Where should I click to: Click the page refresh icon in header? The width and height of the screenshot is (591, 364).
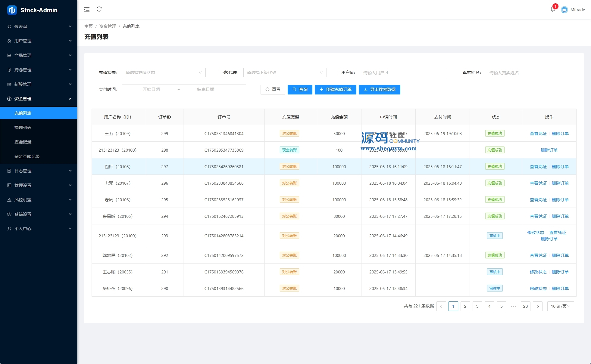tap(99, 9)
